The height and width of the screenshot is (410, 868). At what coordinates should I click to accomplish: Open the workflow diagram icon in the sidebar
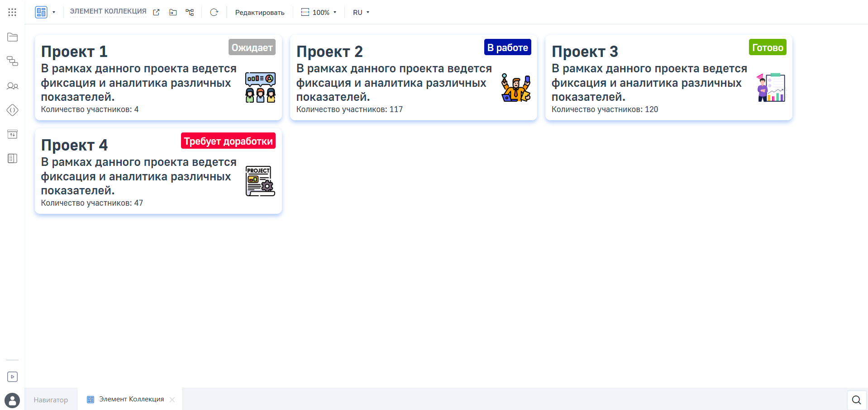(12, 61)
